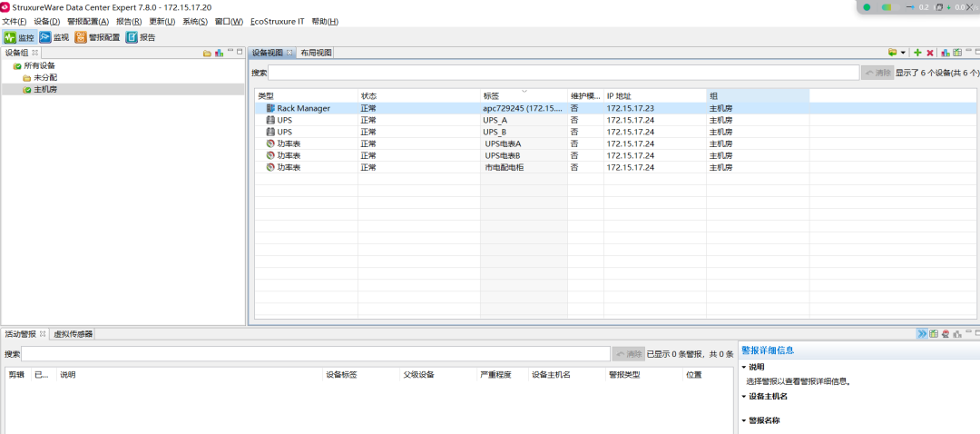This screenshot has width=980, height=434.
Task: Click the red alarm siren icon in 活动警报 toolbar
Action: [946, 334]
